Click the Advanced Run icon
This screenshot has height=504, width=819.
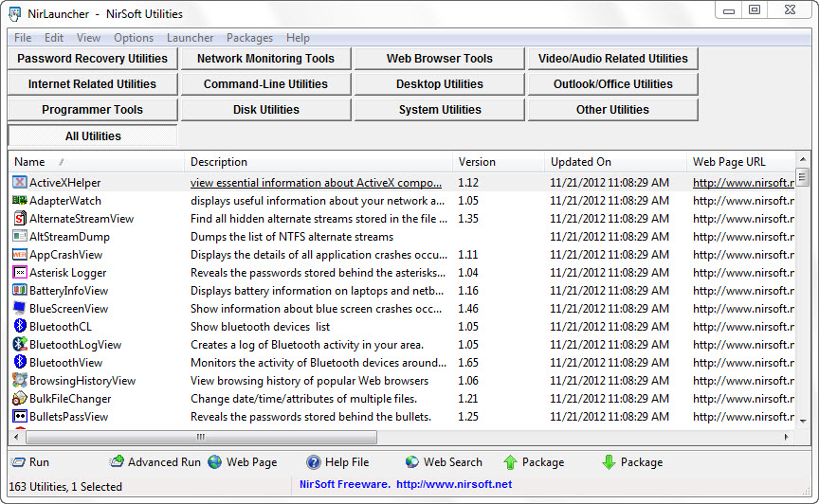click(x=117, y=461)
